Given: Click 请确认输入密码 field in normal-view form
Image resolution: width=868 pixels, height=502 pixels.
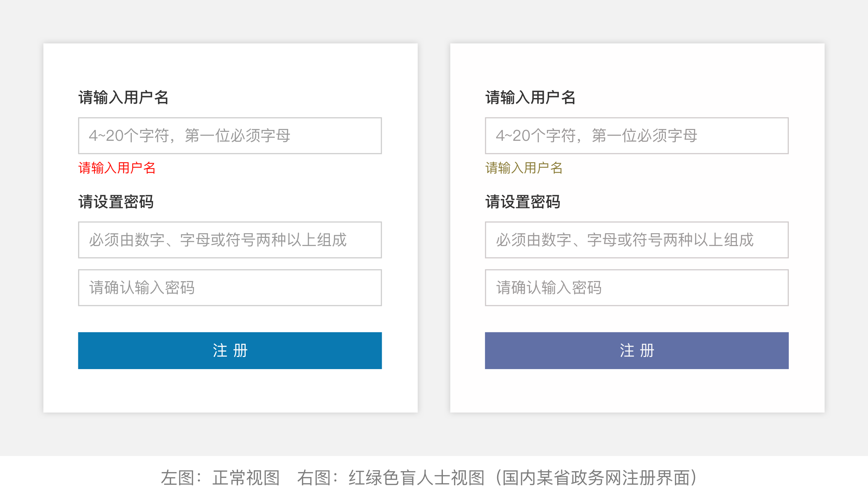Looking at the screenshot, I should click(x=230, y=287).
